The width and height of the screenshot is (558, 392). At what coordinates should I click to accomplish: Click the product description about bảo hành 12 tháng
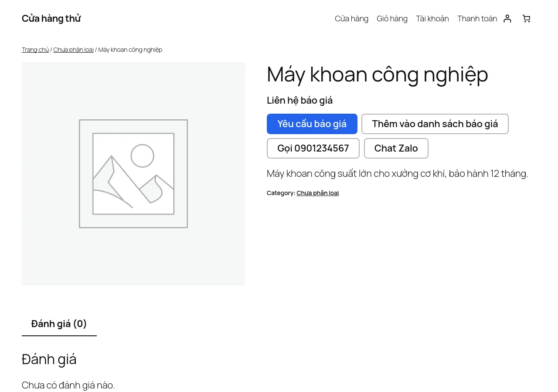coord(398,173)
